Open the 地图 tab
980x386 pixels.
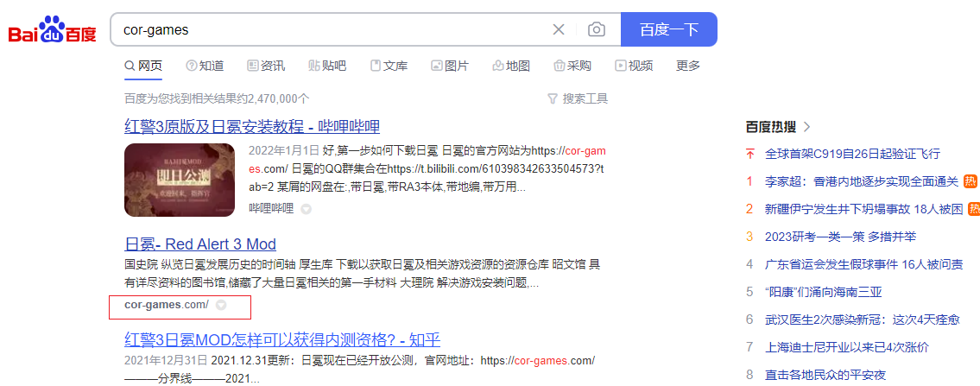(510, 66)
